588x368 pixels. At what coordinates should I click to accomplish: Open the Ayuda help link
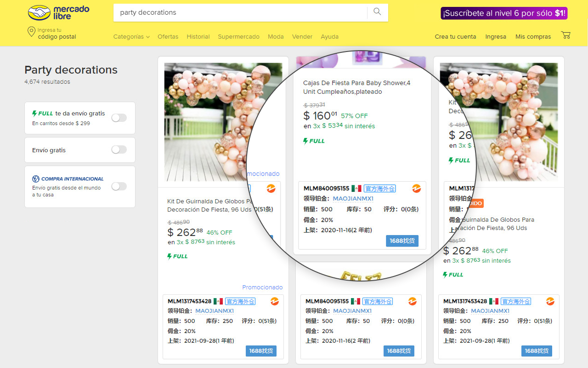coord(330,37)
